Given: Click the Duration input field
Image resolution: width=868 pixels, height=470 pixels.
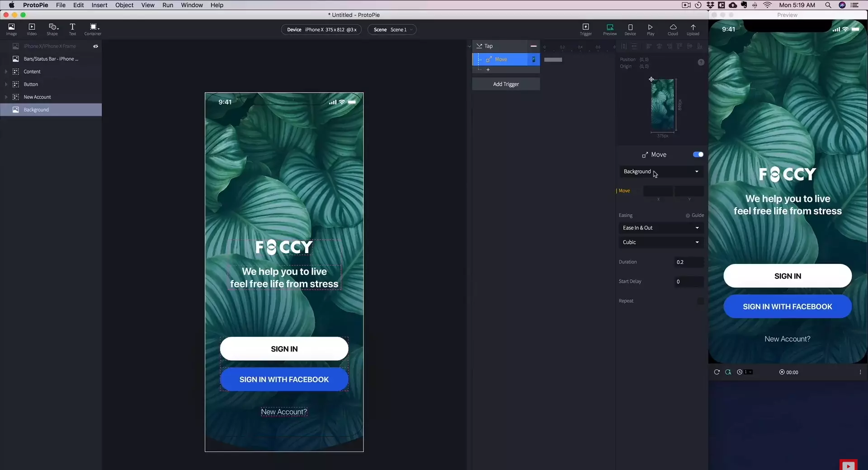Looking at the screenshot, I should (689, 262).
